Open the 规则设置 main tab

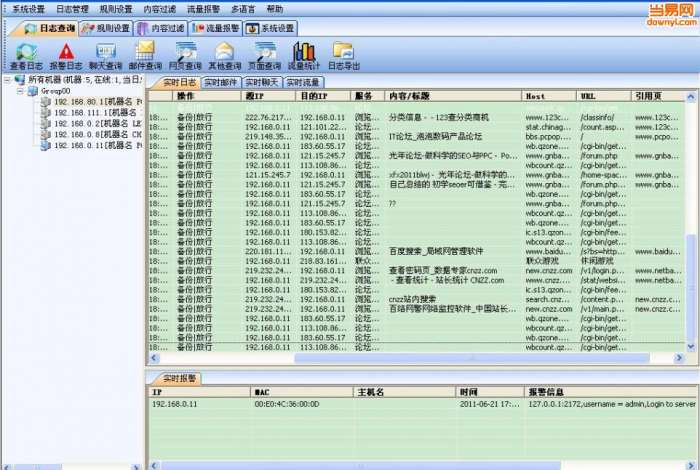106,29
